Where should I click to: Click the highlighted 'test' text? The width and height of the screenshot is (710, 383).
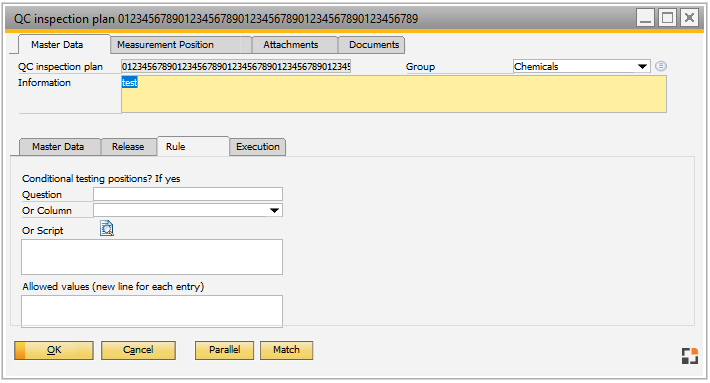(x=130, y=82)
